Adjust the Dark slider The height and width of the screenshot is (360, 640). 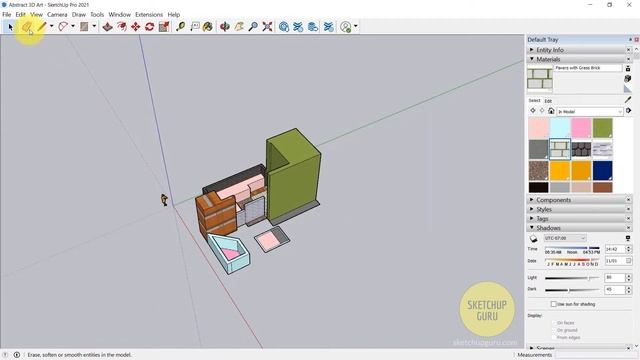click(x=572, y=290)
